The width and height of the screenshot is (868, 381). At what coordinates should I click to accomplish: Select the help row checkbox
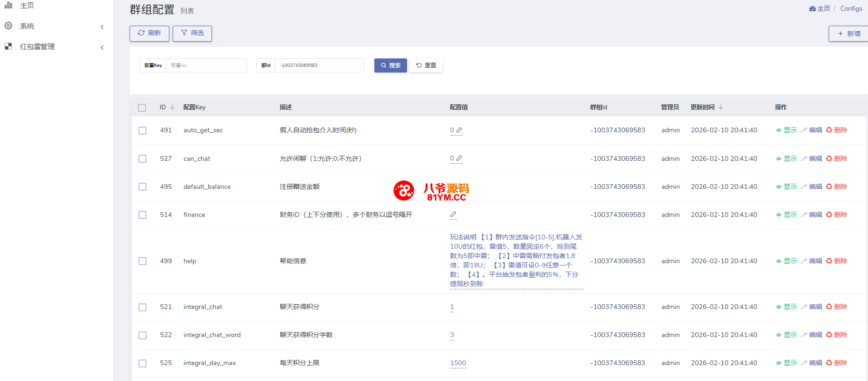[x=142, y=261]
